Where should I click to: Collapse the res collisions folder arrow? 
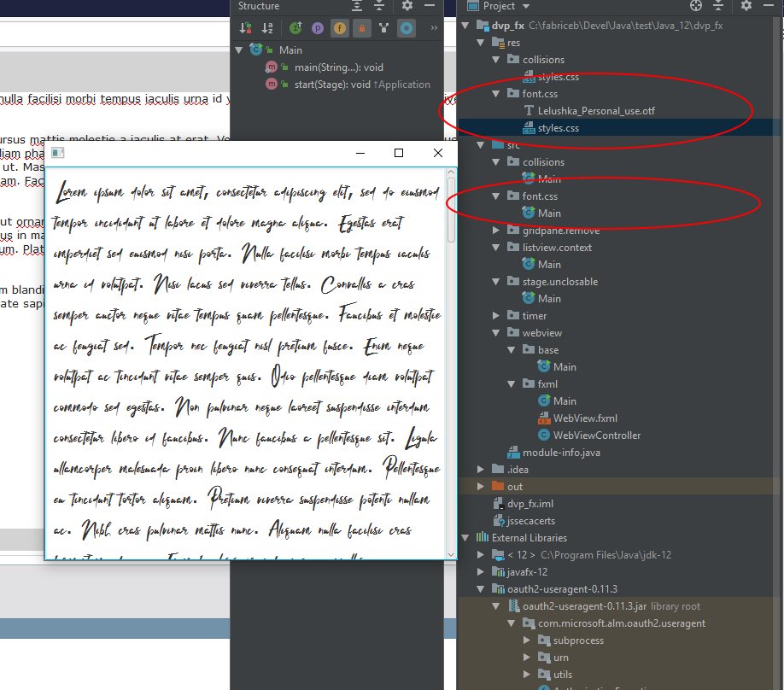point(496,60)
